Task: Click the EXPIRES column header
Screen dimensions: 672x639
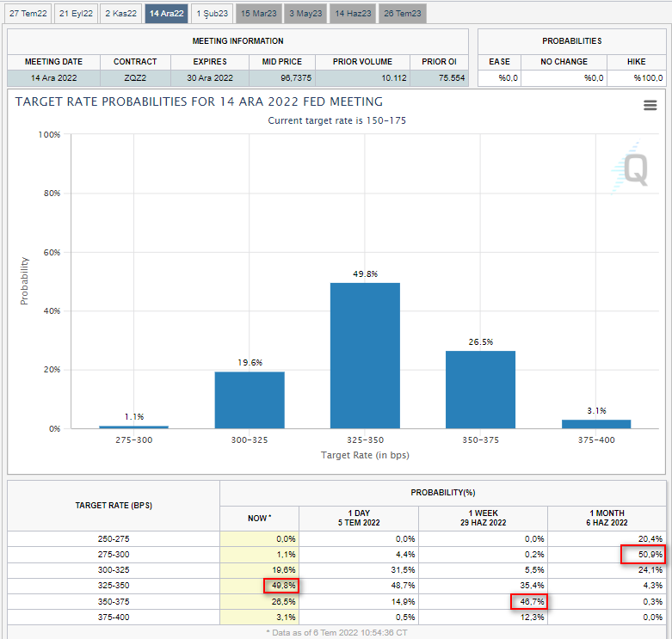Action: 210,62
